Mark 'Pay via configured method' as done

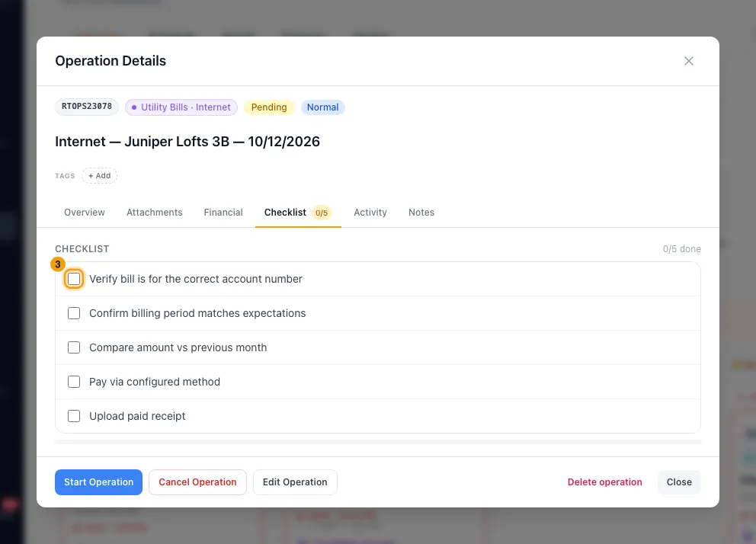point(74,382)
